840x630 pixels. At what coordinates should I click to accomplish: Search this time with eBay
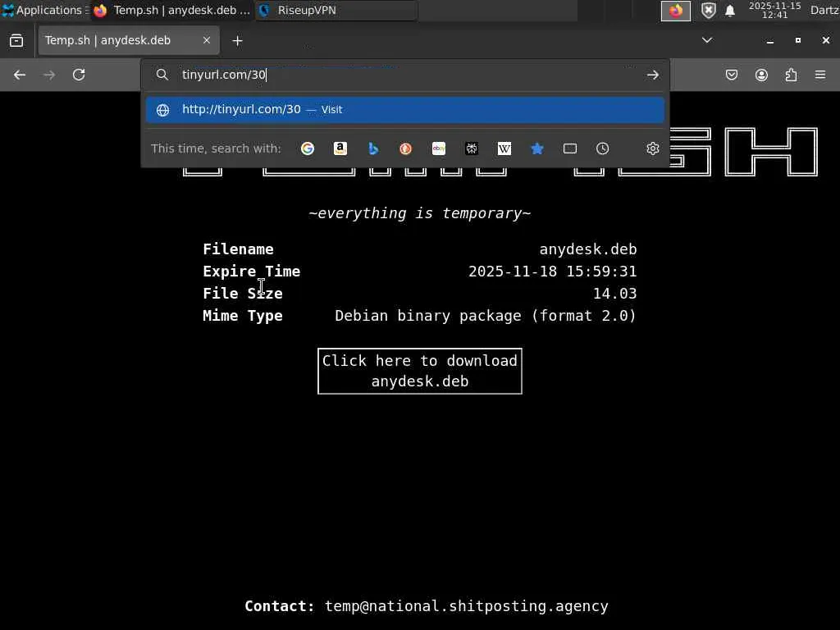pyautogui.click(x=439, y=148)
